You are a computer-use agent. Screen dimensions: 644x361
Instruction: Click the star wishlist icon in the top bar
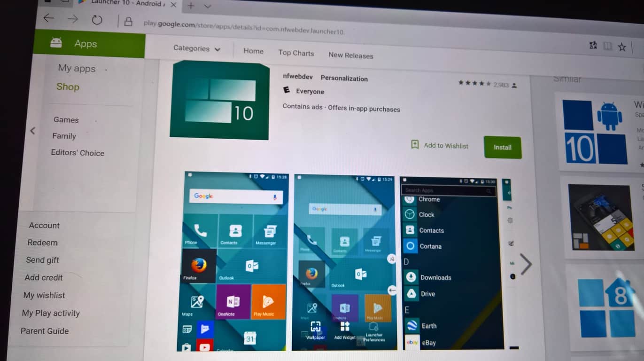[x=622, y=47]
